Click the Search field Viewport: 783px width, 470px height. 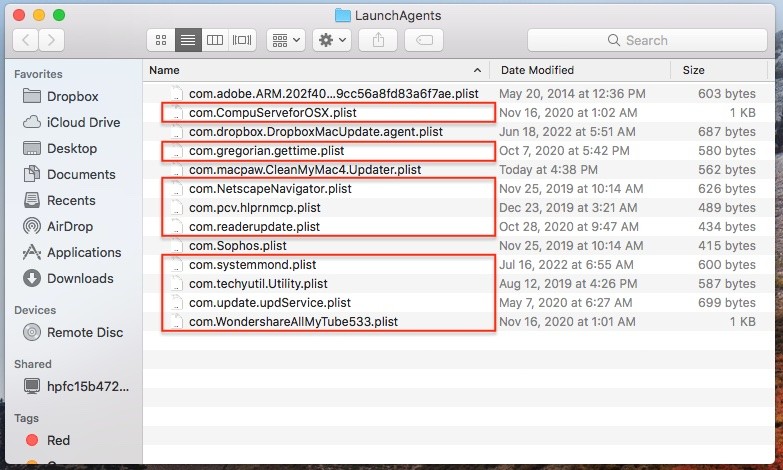click(x=647, y=40)
